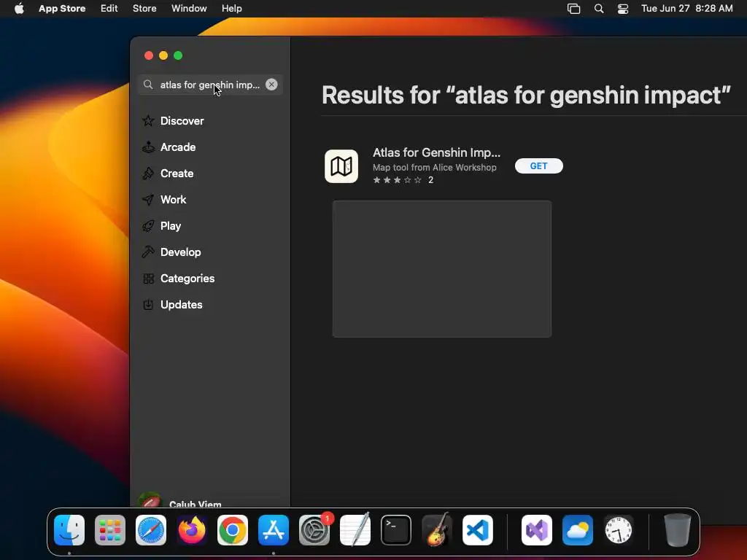Launch Terminal from the Dock
747x560 pixels.
pos(396,530)
